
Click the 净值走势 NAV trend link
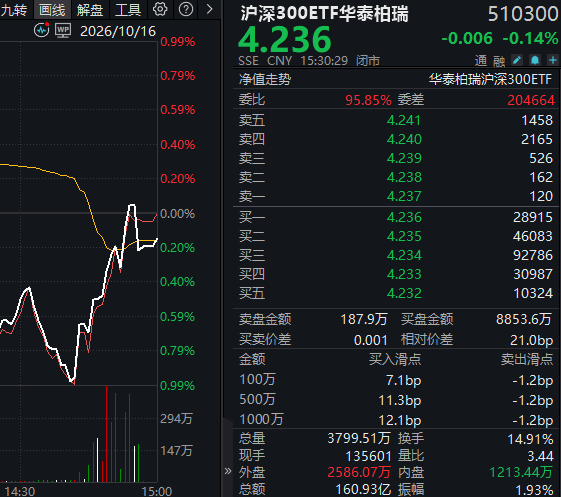tap(265, 79)
